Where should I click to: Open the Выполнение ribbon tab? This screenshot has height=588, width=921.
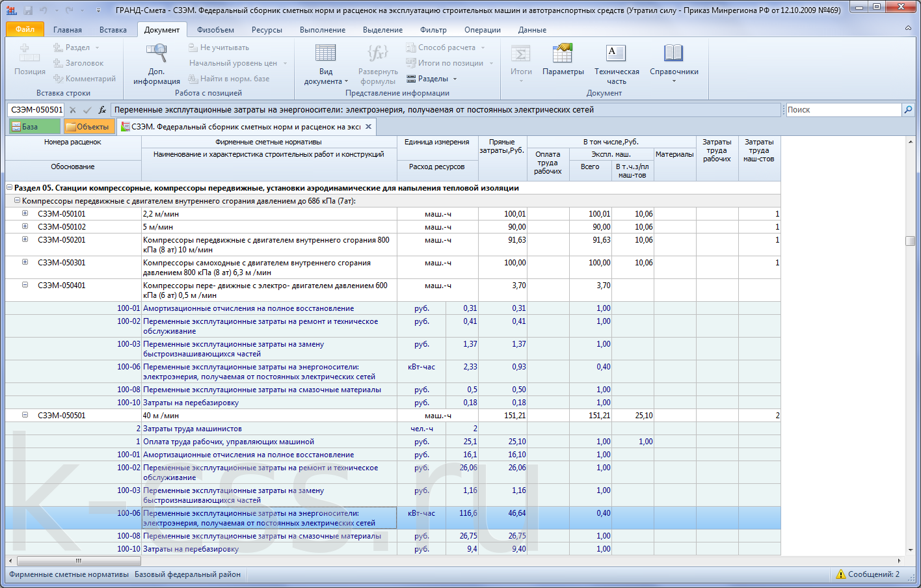323,30
